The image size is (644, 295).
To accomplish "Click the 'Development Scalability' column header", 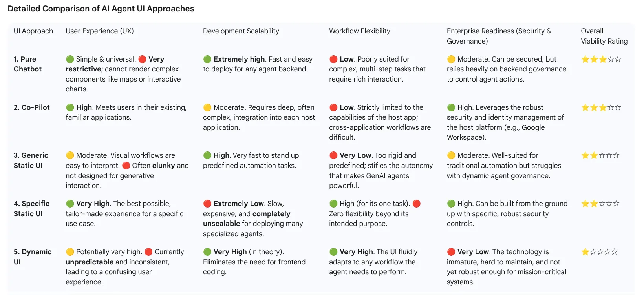I will (241, 31).
